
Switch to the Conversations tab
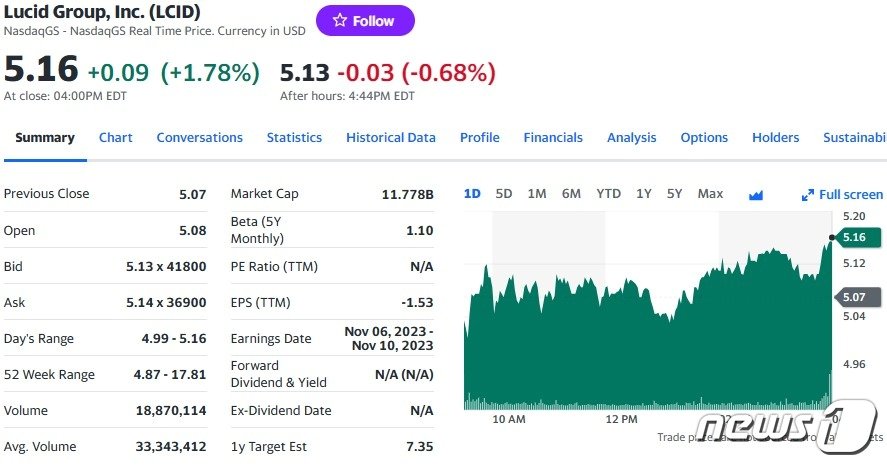[199, 138]
